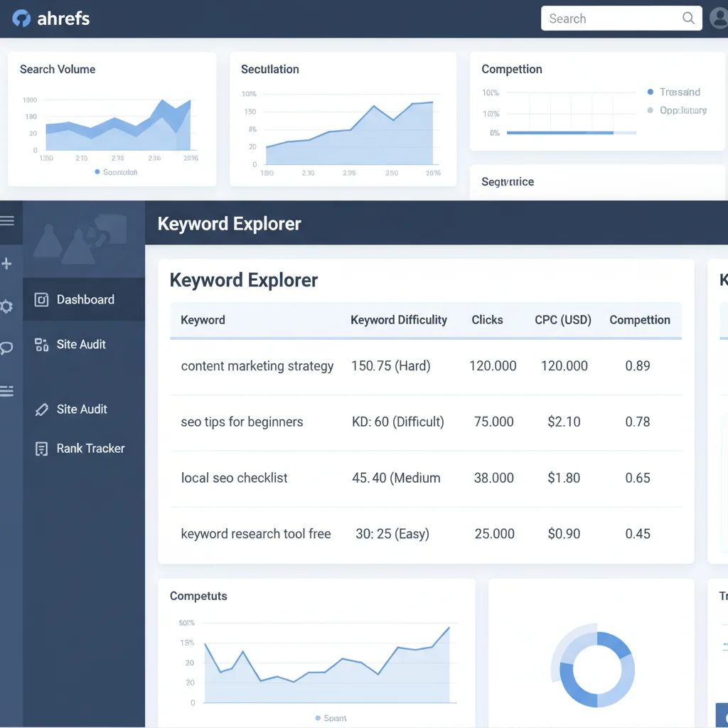Viewport: 728px width, 728px height.
Task: Click the Search Volume area chart
Action: 119,125
